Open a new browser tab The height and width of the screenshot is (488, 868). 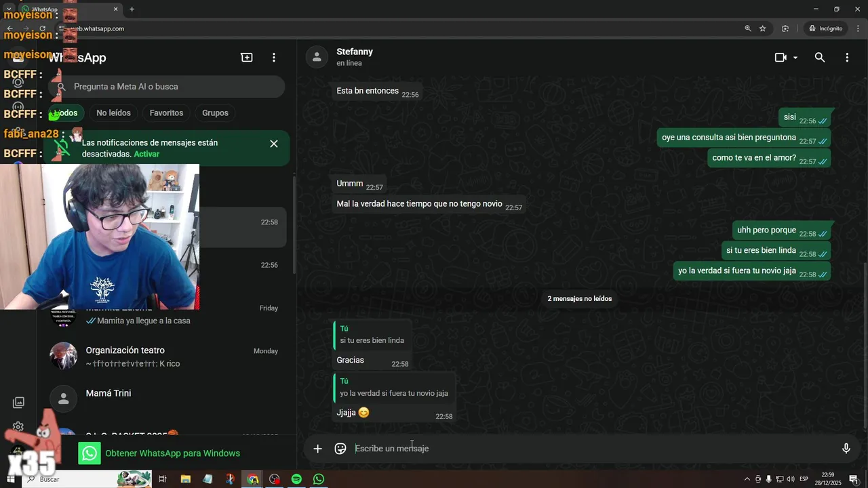(132, 9)
